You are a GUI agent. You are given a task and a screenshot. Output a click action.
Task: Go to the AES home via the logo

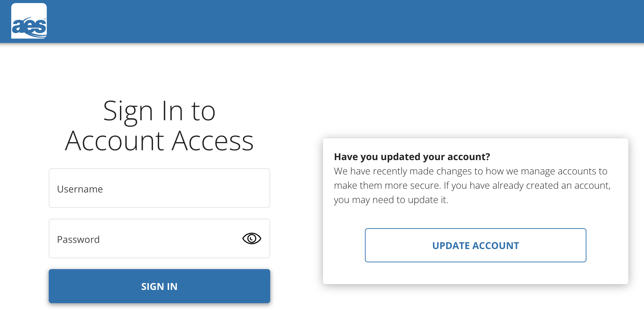pos(29,21)
